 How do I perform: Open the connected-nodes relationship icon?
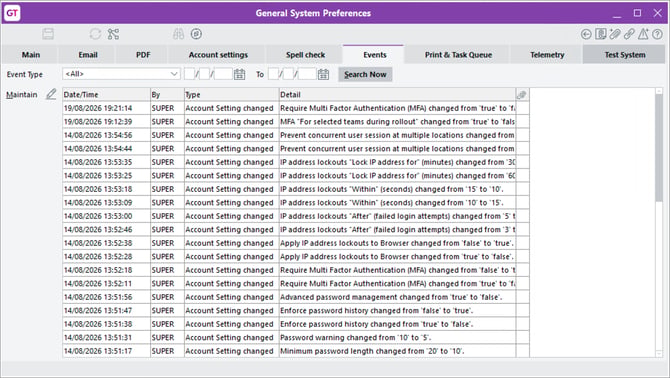(x=113, y=34)
